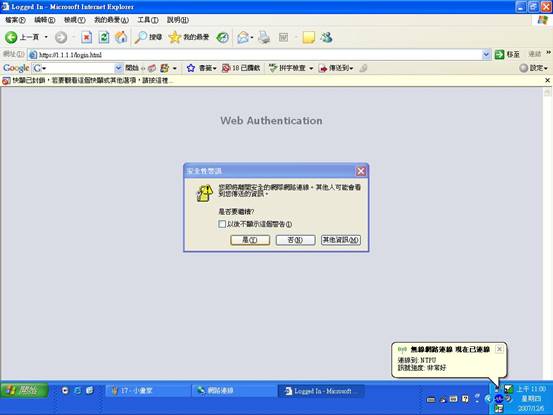Click the taskbar clock showing 11:00

coord(531,389)
